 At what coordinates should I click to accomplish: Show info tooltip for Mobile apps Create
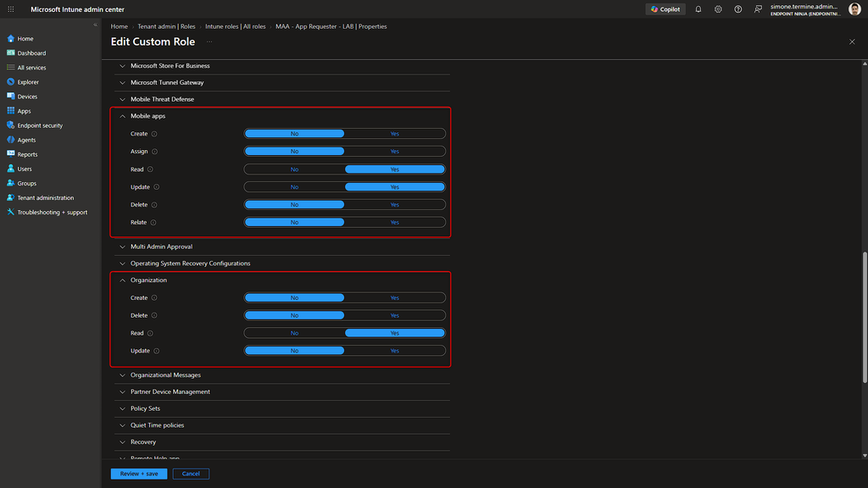(x=154, y=134)
